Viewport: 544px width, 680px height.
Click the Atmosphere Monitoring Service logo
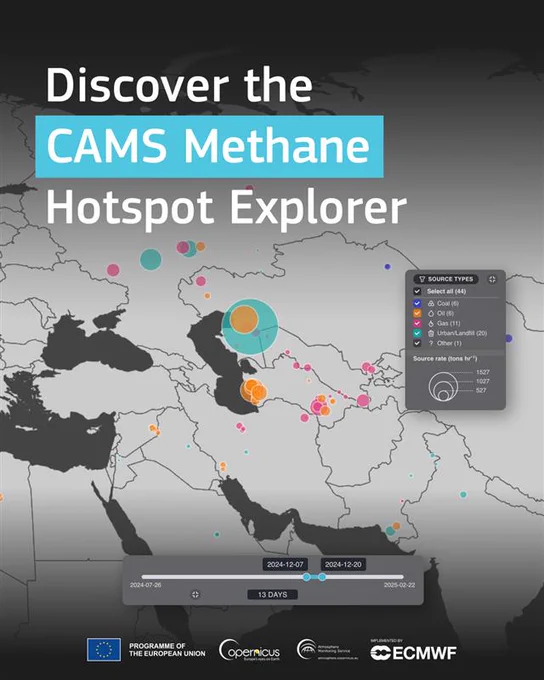327,650
